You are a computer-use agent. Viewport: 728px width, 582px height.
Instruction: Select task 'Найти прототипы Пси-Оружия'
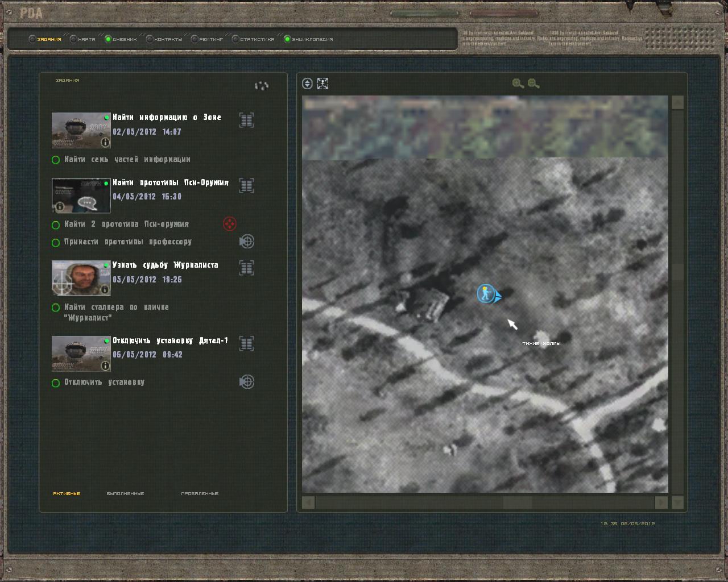(x=171, y=182)
